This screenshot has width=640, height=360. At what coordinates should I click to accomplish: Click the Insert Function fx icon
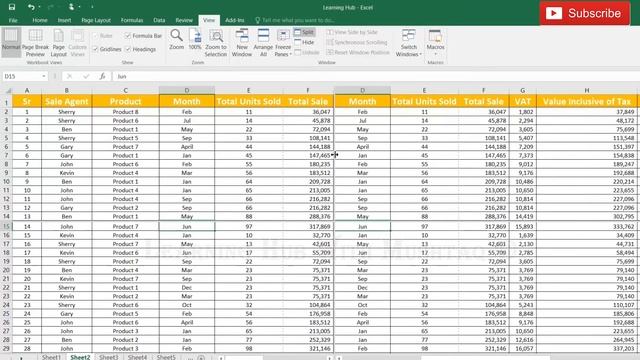[102, 76]
